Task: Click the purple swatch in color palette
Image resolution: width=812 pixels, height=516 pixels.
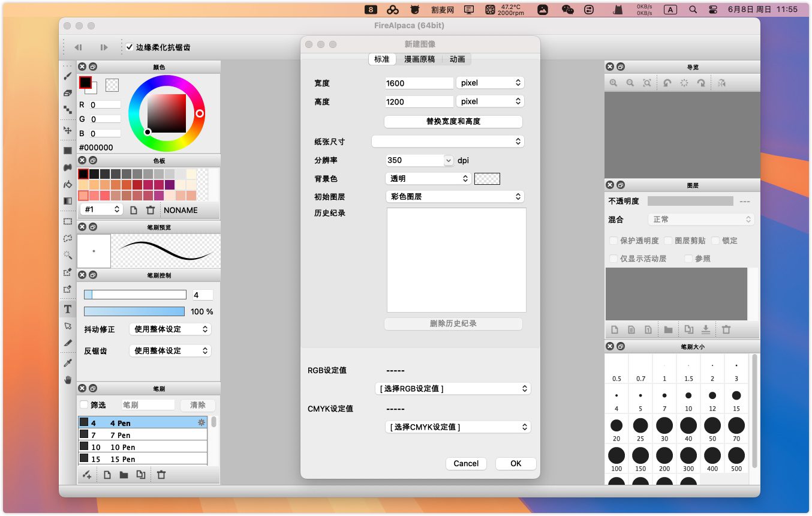Action: [x=170, y=185]
